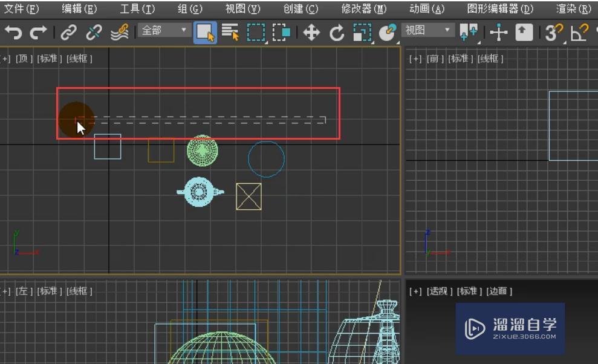Viewport: 598px width, 364px height.
Task: Click the Bind to Space Warp icon
Action: coord(120,33)
